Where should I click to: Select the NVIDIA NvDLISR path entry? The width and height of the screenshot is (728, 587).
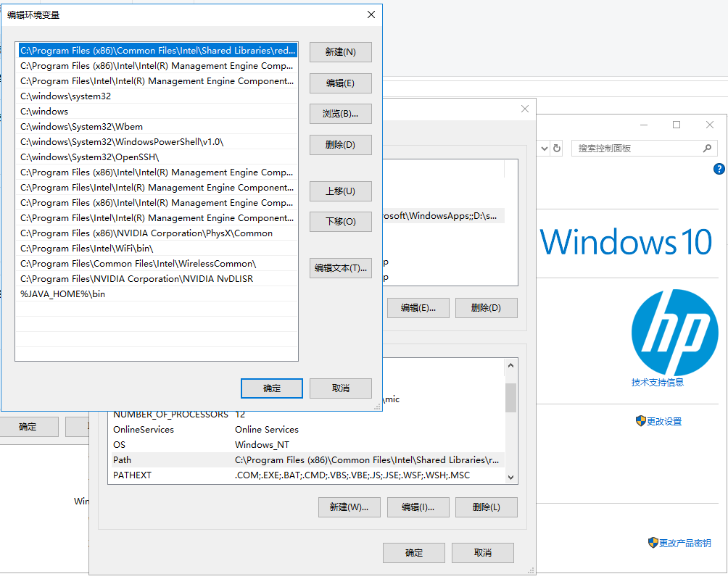coord(157,279)
